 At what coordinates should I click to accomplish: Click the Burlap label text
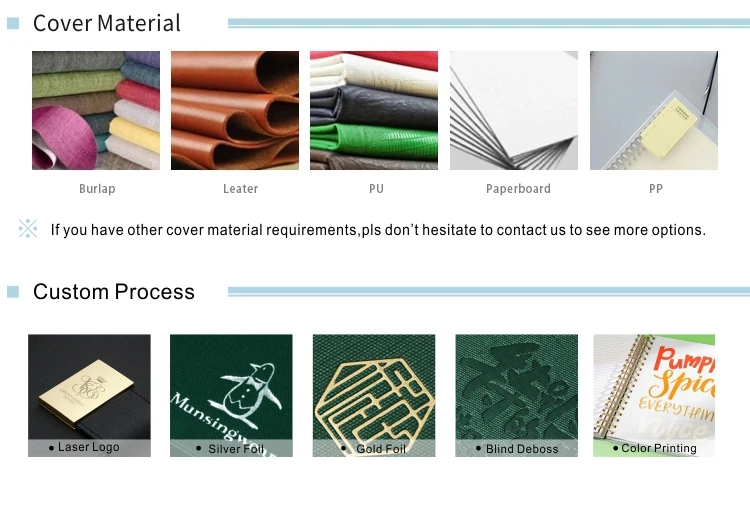(97, 189)
